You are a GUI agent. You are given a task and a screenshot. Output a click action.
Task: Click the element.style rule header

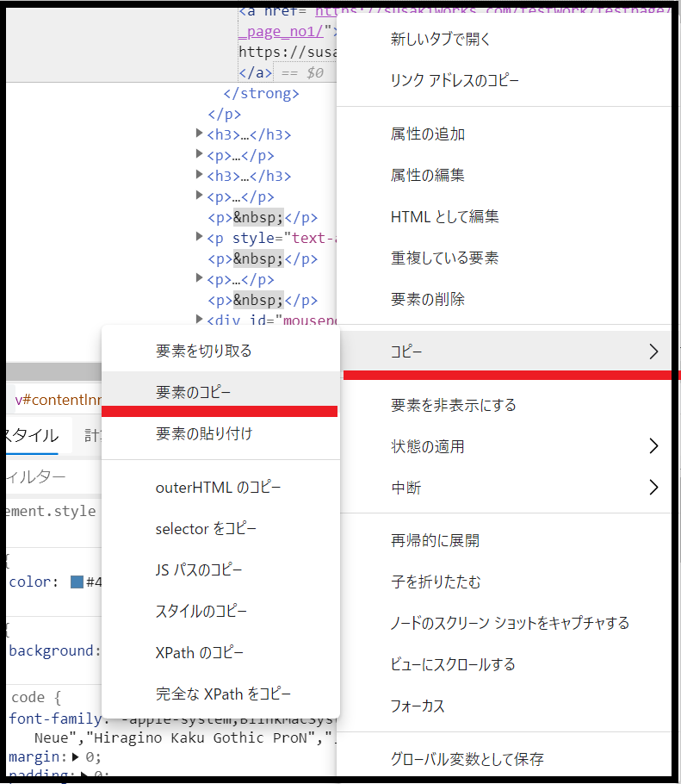51,511
